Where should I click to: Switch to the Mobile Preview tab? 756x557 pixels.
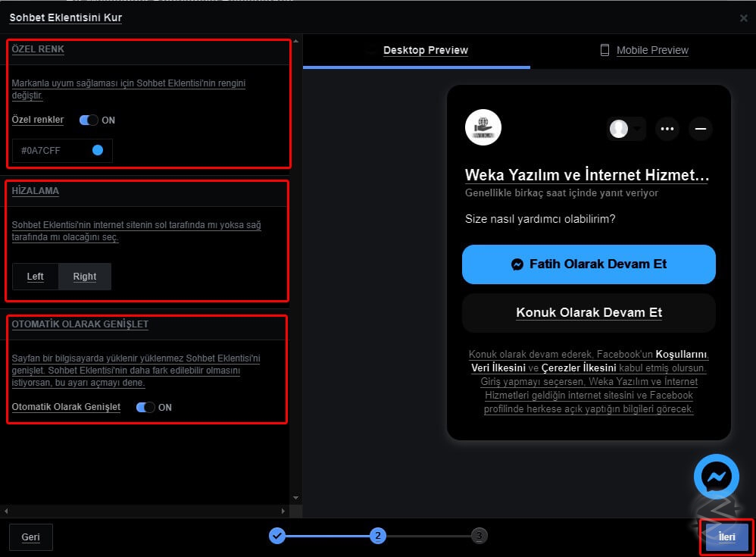pos(652,50)
